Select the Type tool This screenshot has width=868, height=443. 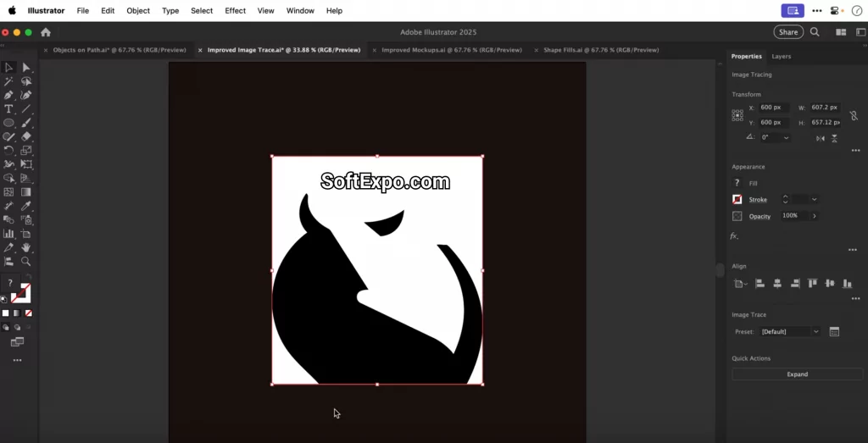[x=8, y=109]
